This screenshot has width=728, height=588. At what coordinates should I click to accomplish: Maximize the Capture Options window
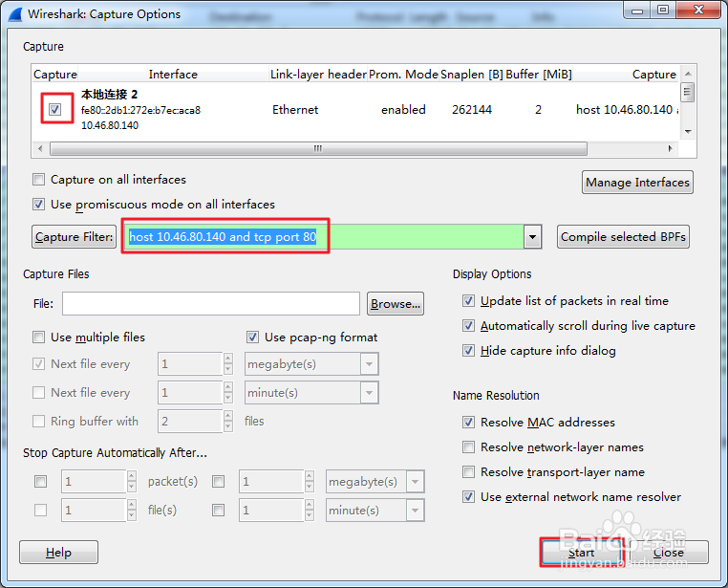pyautogui.click(x=663, y=10)
